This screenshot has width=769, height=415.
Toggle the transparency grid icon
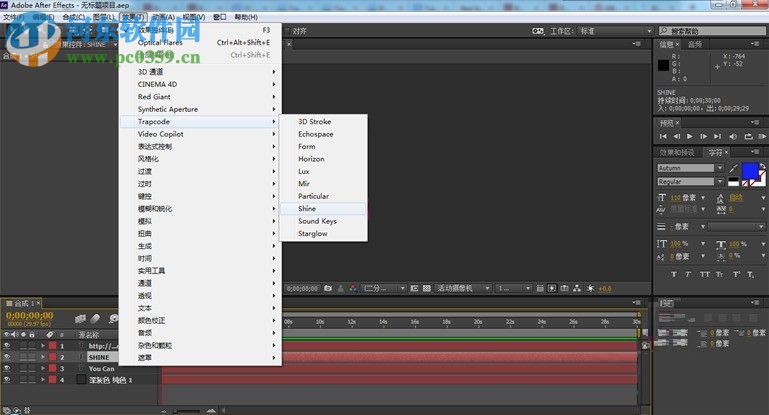(427, 288)
